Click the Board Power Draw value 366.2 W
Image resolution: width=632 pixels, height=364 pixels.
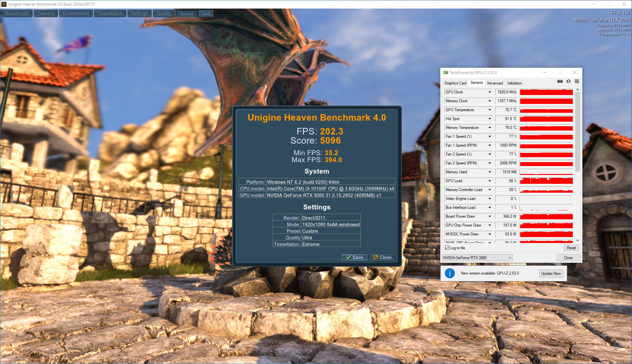(506, 216)
